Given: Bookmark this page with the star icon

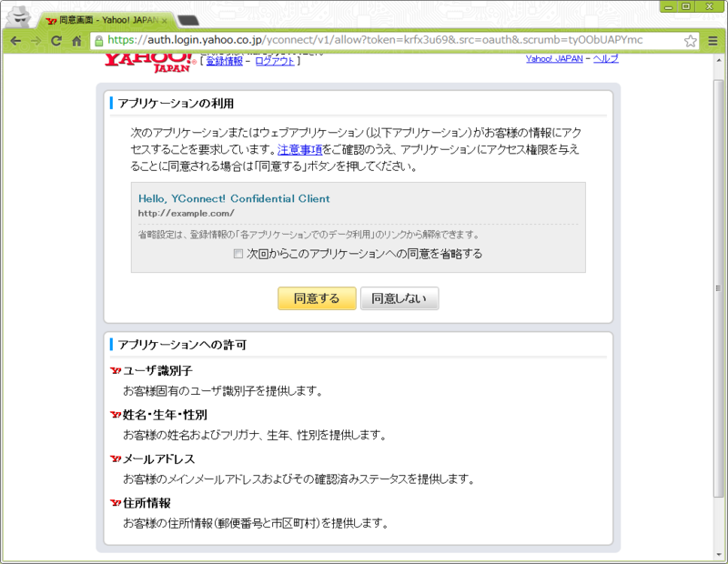Looking at the screenshot, I should [x=691, y=41].
